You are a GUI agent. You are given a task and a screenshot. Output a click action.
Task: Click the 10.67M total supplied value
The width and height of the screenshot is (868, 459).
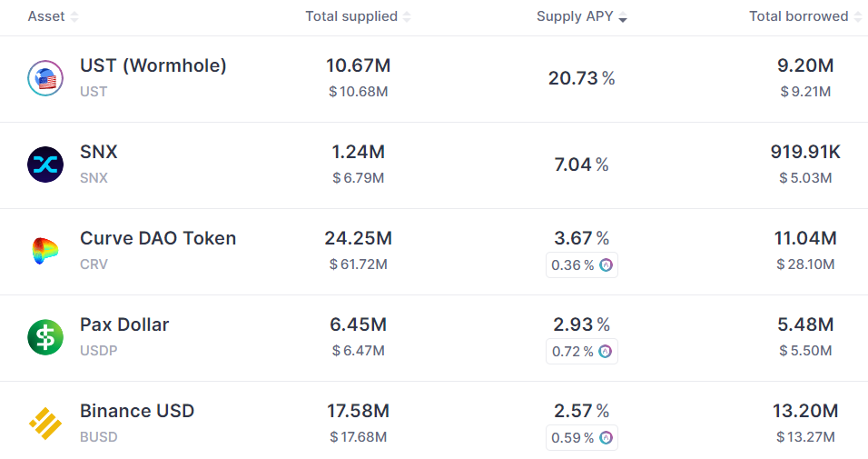[358, 65]
